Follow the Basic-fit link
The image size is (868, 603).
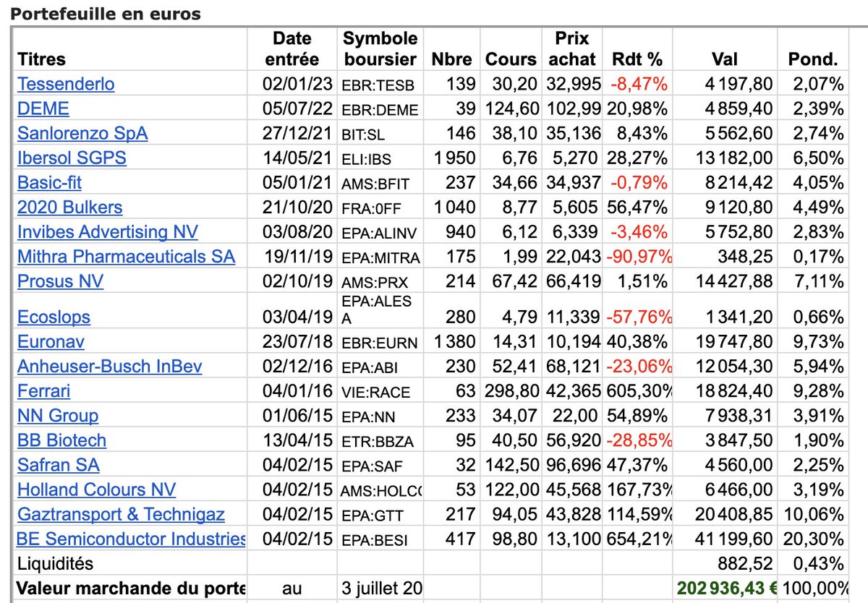(x=50, y=183)
